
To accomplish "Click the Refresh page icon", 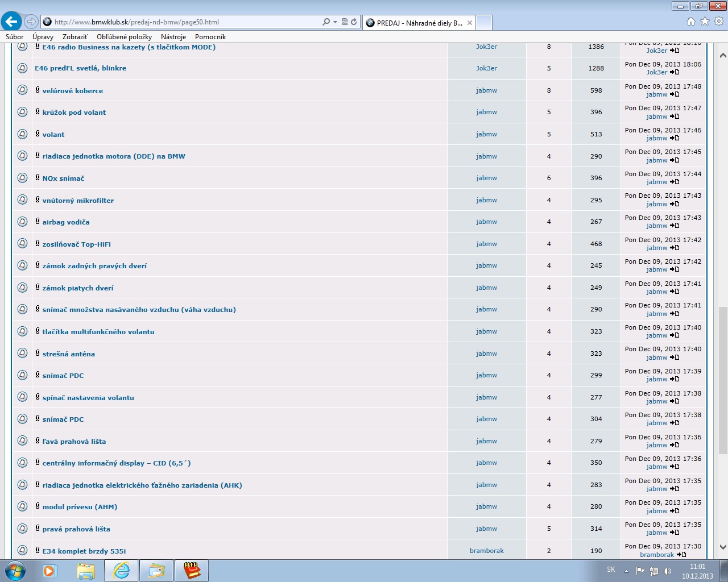I will point(354,22).
